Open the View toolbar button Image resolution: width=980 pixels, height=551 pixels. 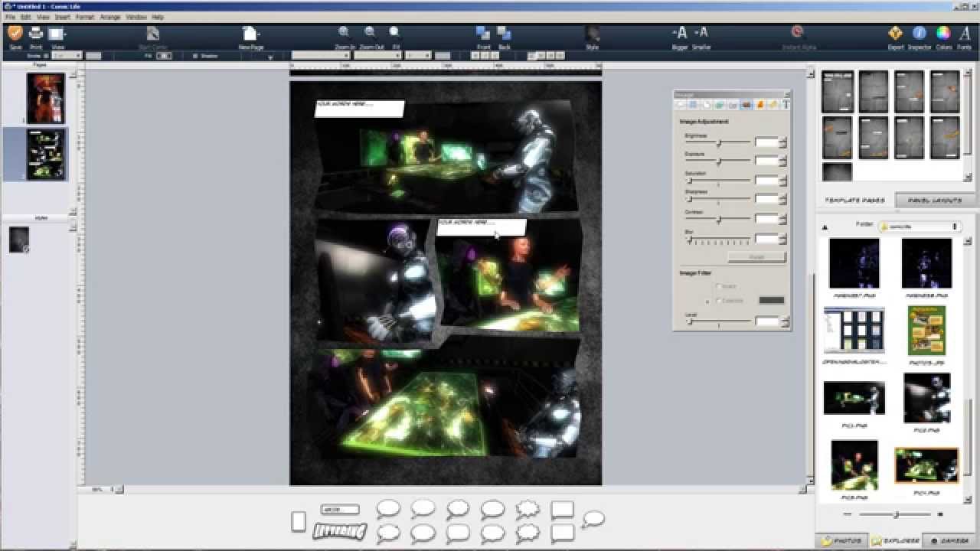(x=57, y=34)
